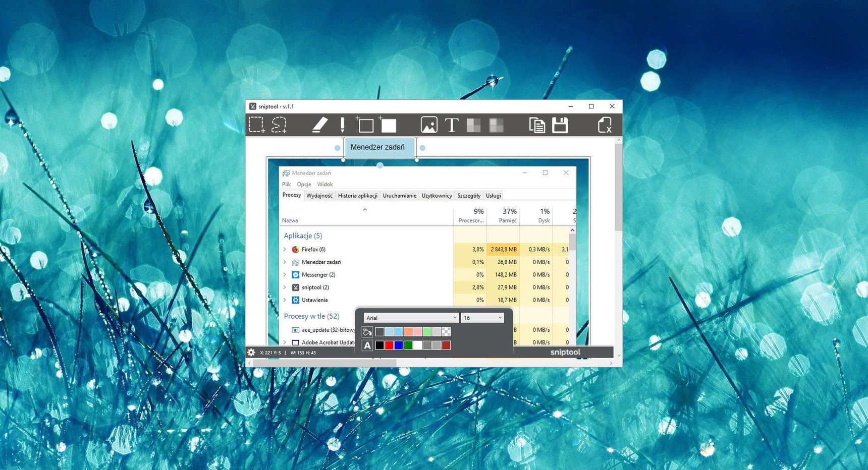Image resolution: width=868 pixels, height=470 pixels.
Task: Select the freehand lasso capture tool
Action: point(279,125)
